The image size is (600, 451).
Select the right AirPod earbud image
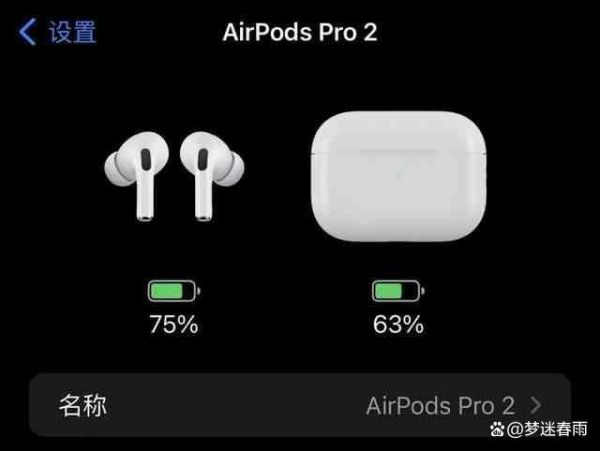(212, 176)
